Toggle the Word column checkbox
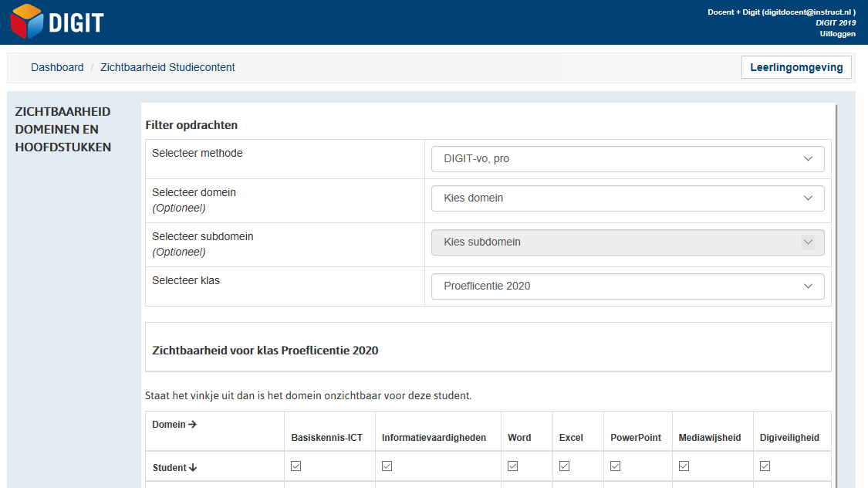The image size is (868, 488). (512, 466)
